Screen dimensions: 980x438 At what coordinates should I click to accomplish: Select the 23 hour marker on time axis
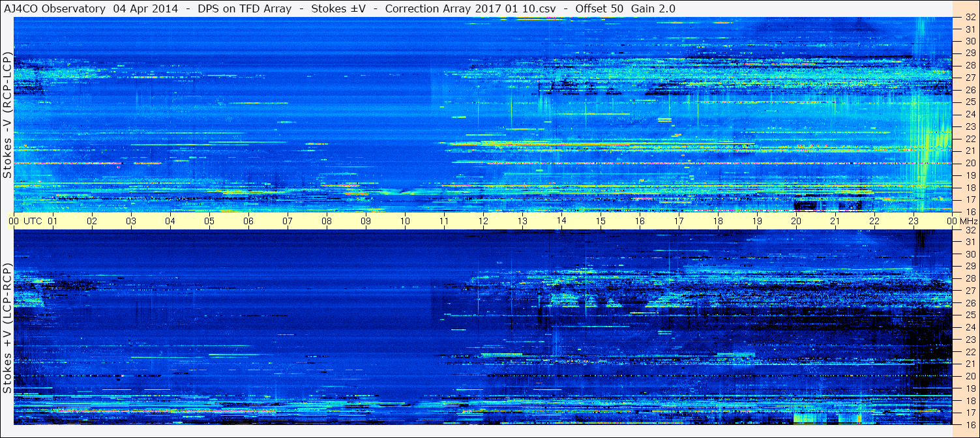pyautogui.click(x=913, y=221)
